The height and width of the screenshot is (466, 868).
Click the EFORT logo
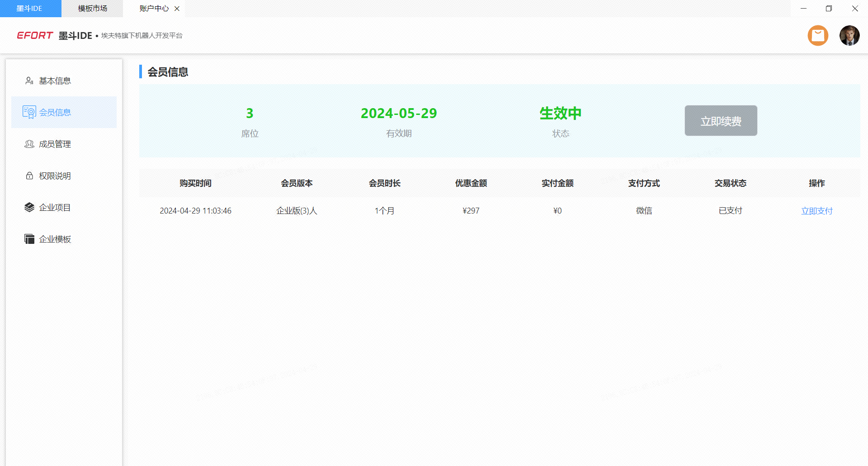35,35
